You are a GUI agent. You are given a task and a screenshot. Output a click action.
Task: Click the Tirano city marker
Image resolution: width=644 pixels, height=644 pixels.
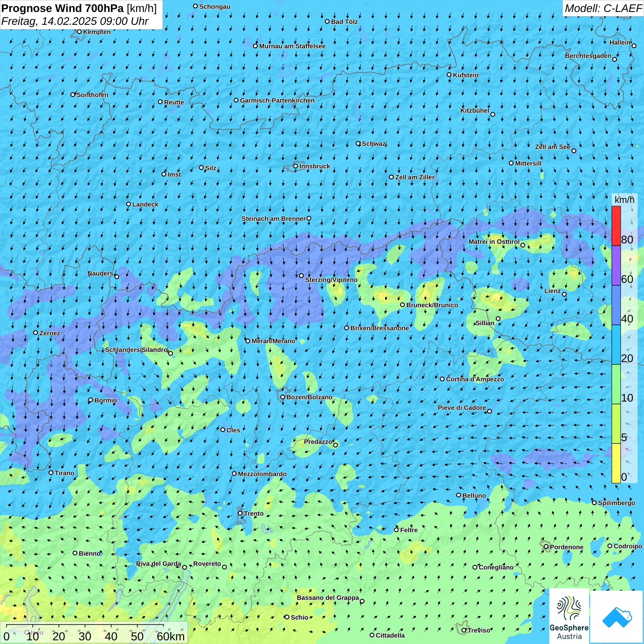[x=51, y=472]
